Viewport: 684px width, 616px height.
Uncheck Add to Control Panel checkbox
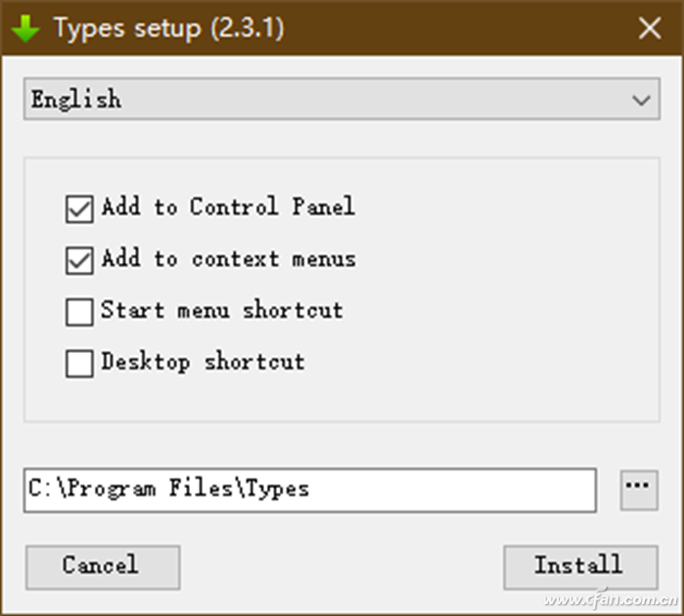79,209
